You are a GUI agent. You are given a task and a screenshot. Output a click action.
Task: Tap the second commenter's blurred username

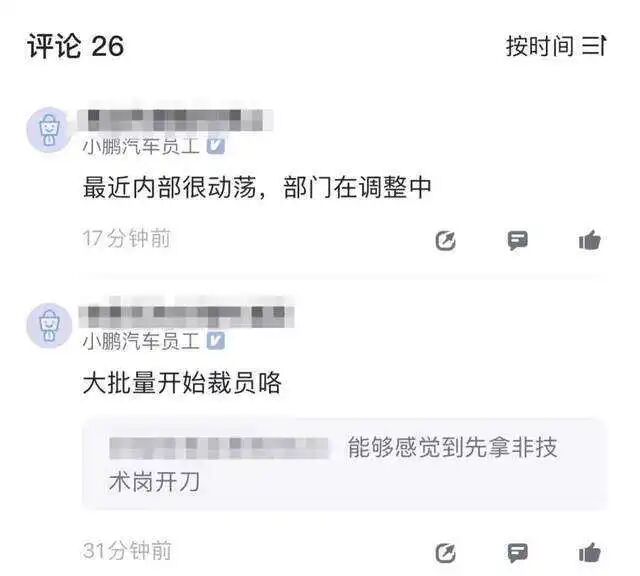click(187, 316)
